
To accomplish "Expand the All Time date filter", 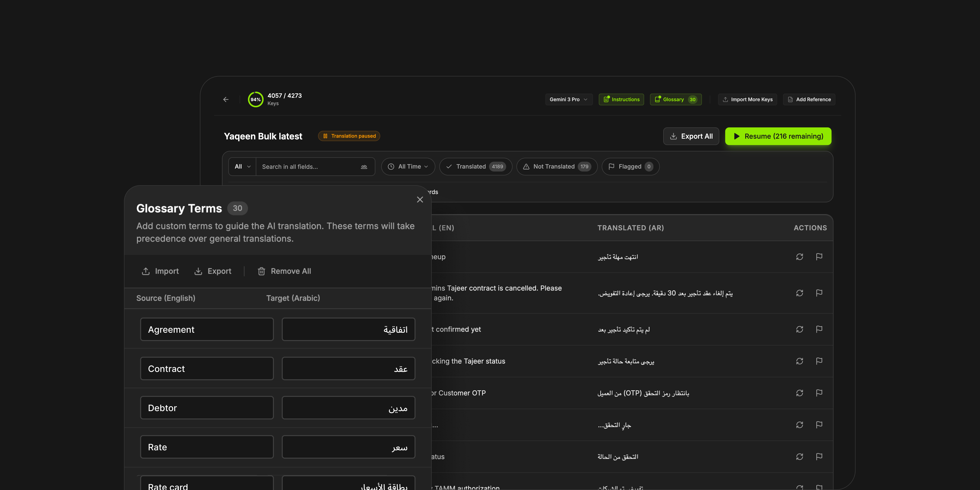I will [x=408, y=167].
